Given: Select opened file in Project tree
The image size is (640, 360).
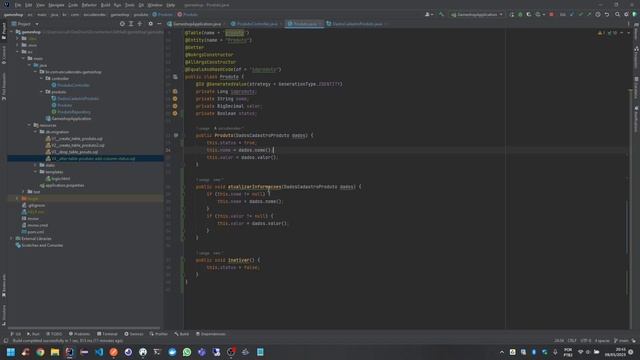Looking at the screenshot, I should [122, 24].
